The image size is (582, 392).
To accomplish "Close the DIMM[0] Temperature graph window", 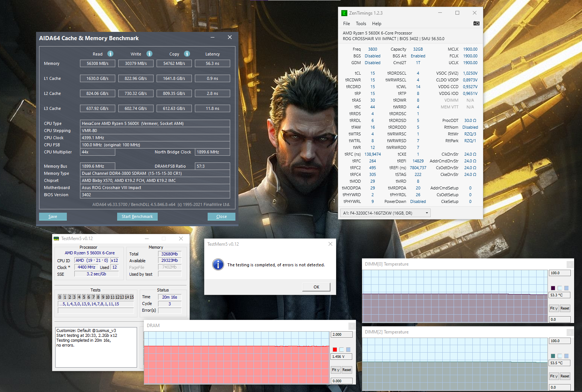I will [570, 264].
